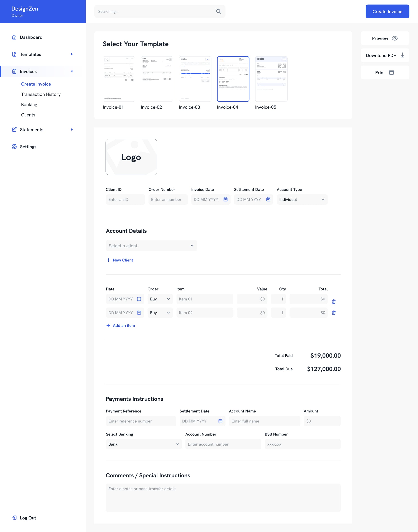Open calendar icon in Item 02 row
The height and width of the screenshot is (532, 418).
pyautogui.click(x=139, y=312)
